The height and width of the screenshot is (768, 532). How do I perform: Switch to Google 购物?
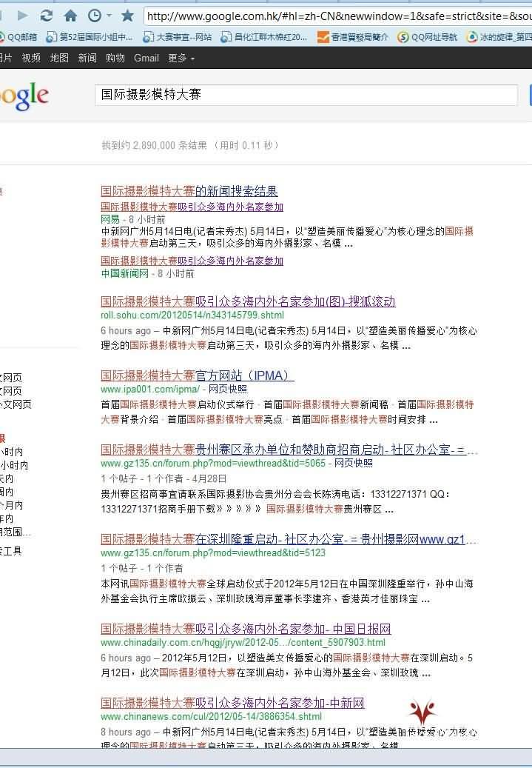(115, 59)
